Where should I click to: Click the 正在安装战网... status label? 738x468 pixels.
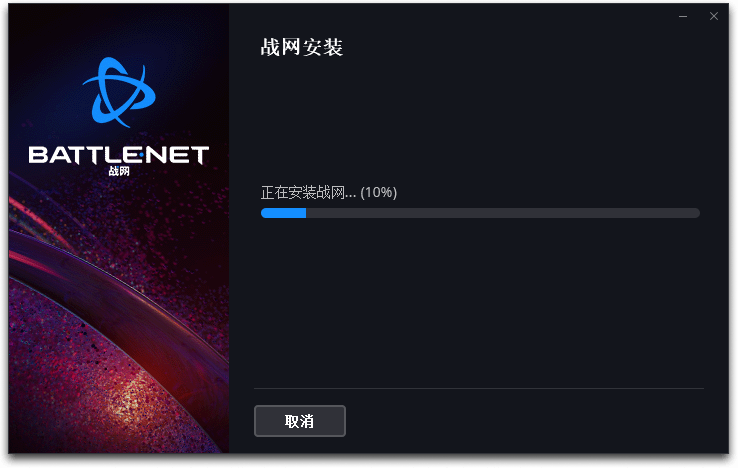coord(308,193)
